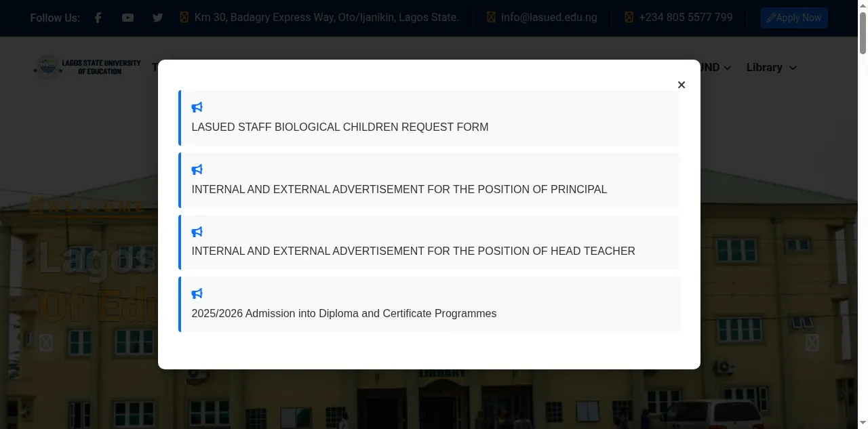Click the icon before the +234 phone number
This screenshot has width=868, height=429.
[629, 18]
